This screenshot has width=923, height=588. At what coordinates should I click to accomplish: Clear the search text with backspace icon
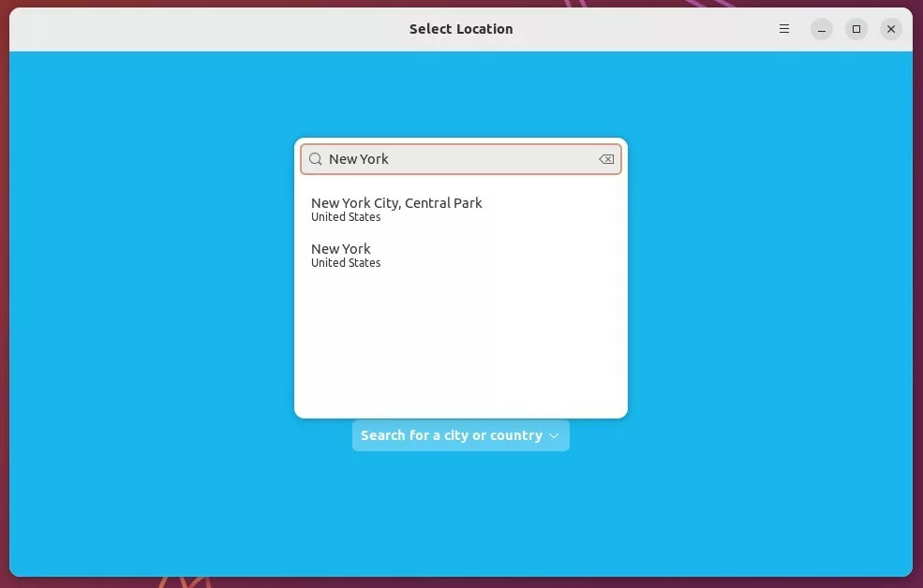point(606,159)
